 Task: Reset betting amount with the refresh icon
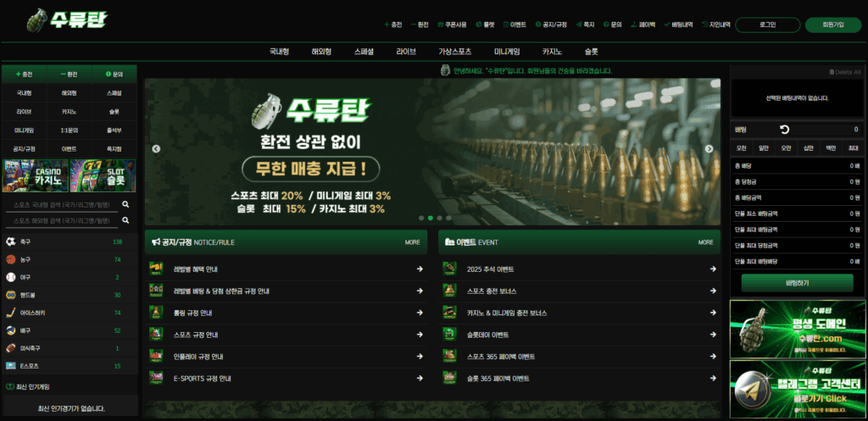(x=784, y=130)
